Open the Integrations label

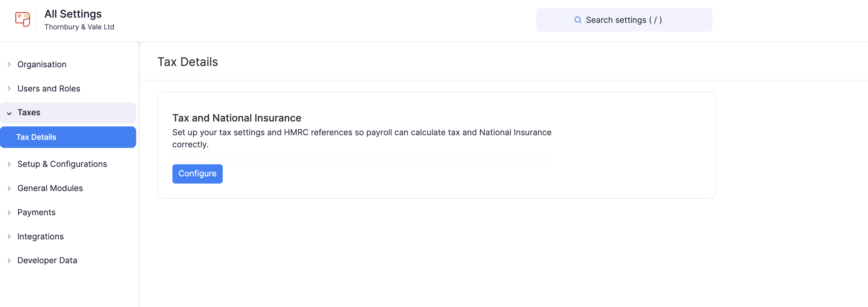pyautogui.click(x=40, y=236)
